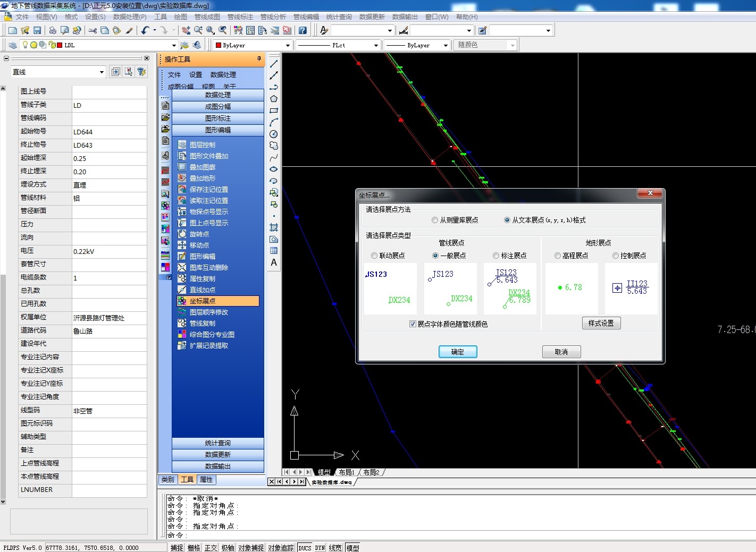This screenshot has height=552, width=756.
Task: Click the Undo arrow icon
Action: (145, 30)
